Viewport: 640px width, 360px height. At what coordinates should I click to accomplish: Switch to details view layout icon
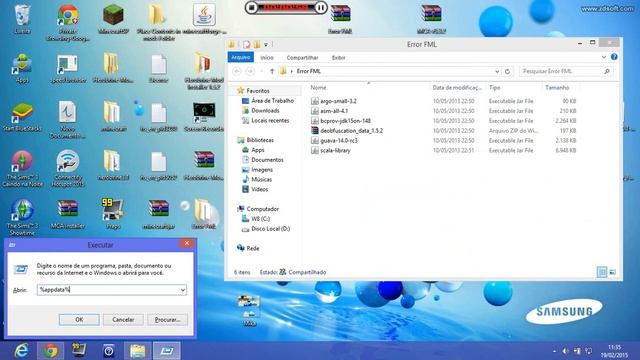point(602,272)
